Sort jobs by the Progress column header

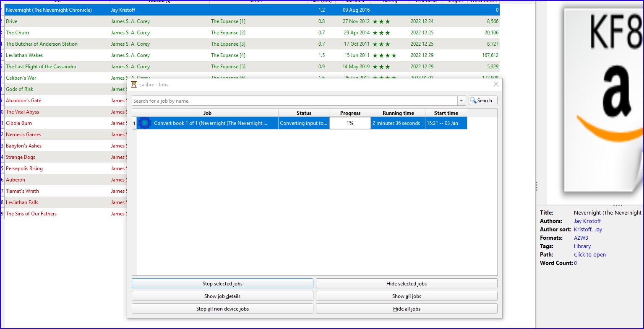tap(350, 113)
